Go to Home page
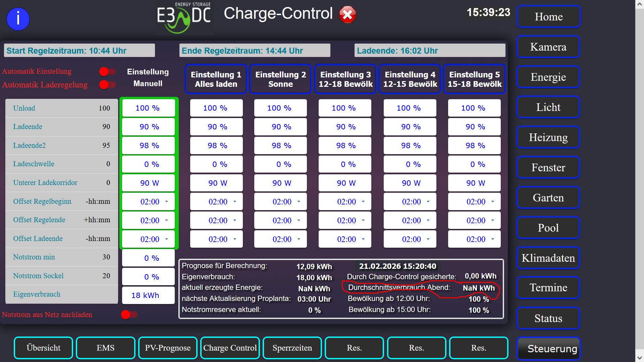 (x=548, y=17)
